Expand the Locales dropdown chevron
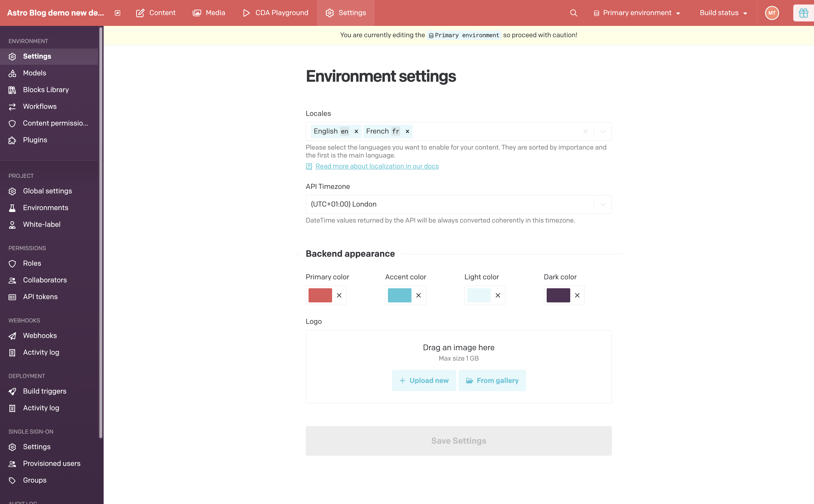 [x=603, y=131]
